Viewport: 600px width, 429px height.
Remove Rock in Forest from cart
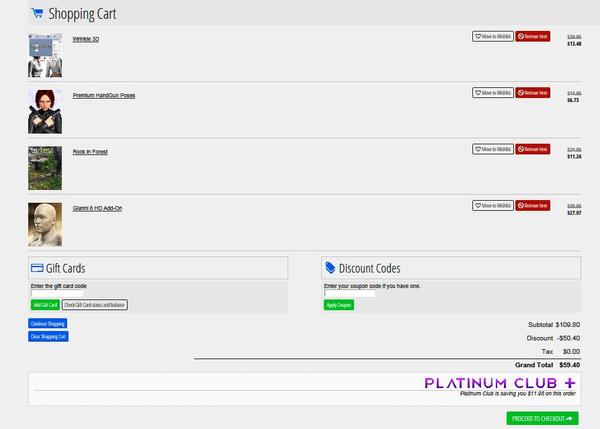[x=532, y=149]
